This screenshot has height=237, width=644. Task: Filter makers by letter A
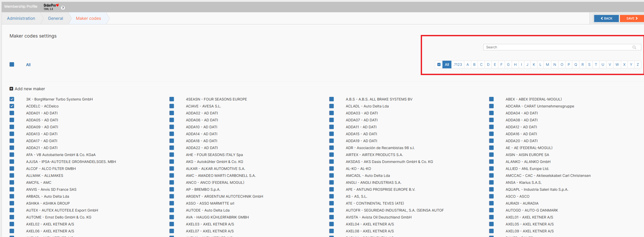coord(467,65)
